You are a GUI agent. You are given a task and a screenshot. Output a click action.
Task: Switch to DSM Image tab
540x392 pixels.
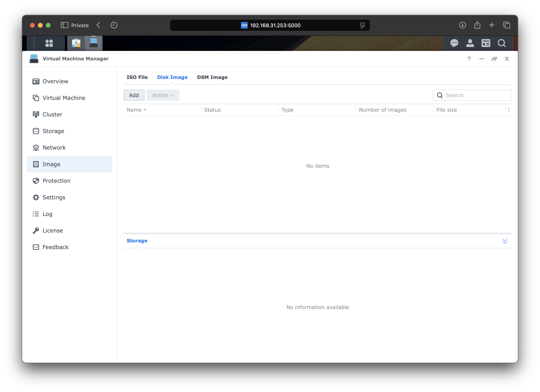[212, 77]
